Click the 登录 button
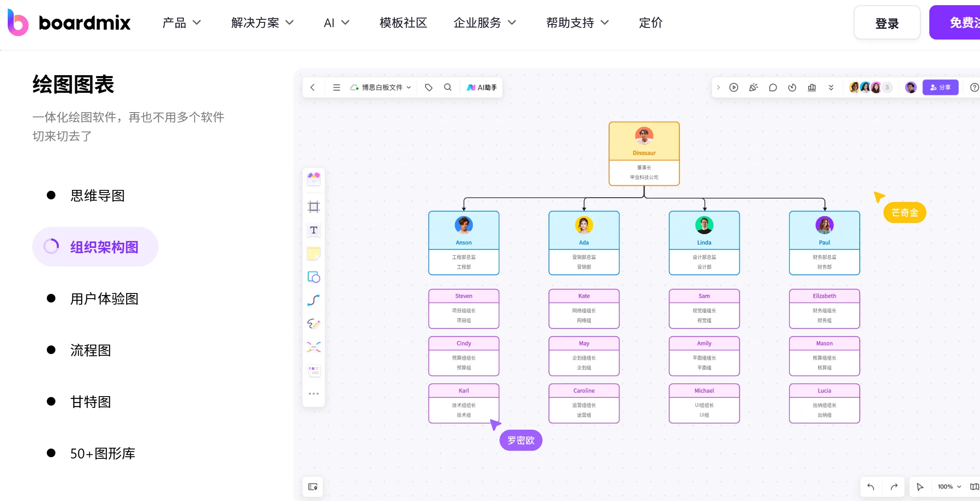 (886, 23)
